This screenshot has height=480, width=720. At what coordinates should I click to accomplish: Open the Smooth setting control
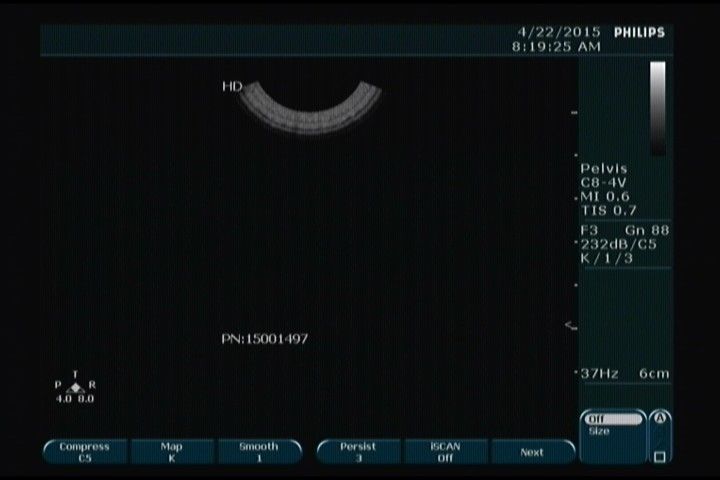[x=258, y=451]
